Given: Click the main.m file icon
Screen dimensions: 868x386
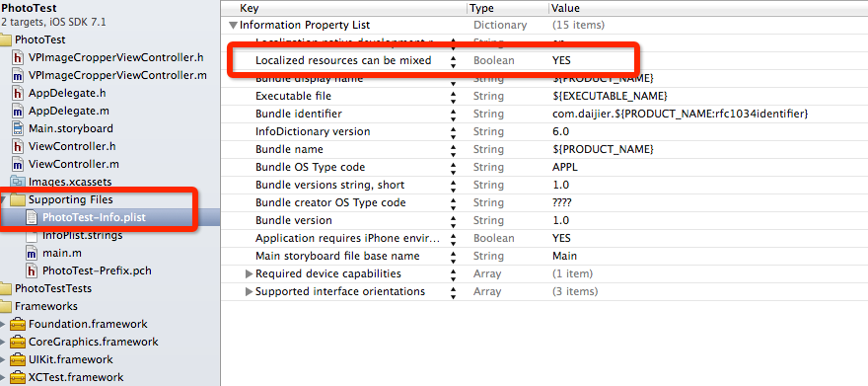Looking at the screenshot, I should coord(33,253).
